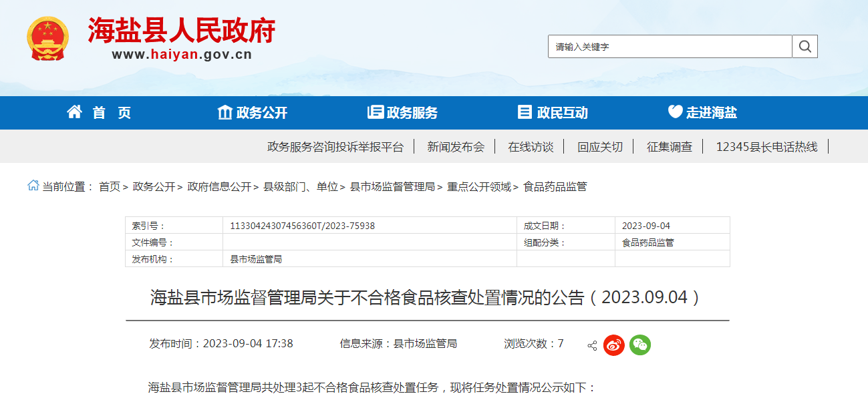This screenshot has height=396, width=868.
Task: Click the 走进海盐 heart icon
Action: 676,112
